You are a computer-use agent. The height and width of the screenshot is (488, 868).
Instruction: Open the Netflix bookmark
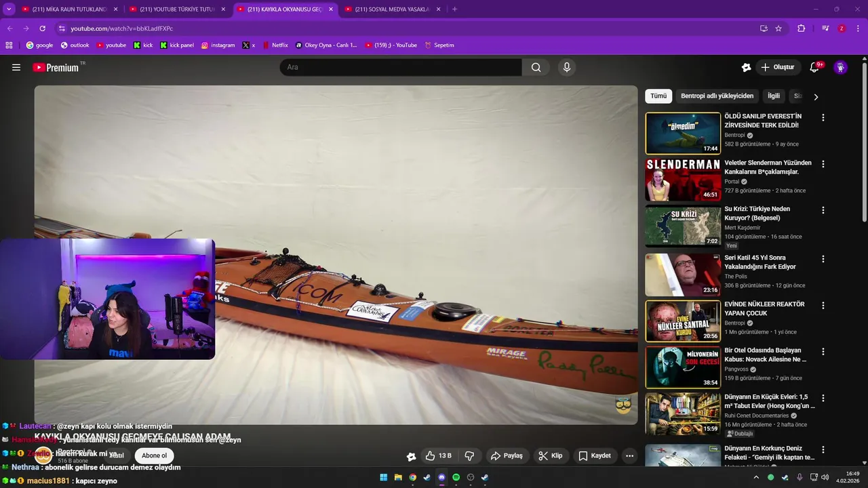tap(275, 45)
